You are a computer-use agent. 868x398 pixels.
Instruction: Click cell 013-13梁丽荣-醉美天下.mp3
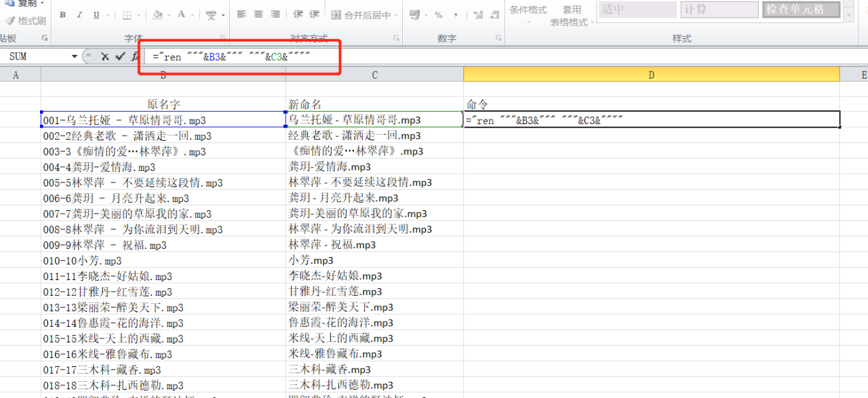(163, 307)
